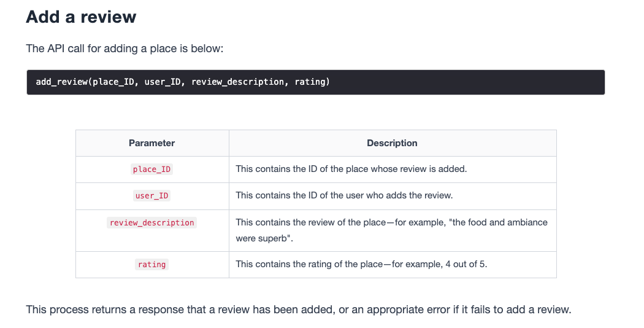Click the paragraph about returned response
This screenshot has height=328, width=644.
pos(299,310)
